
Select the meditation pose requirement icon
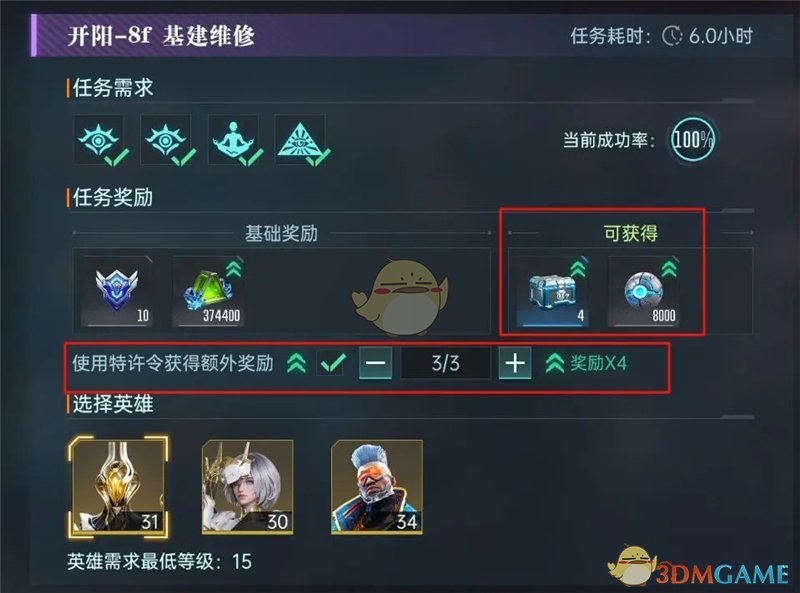tap(233, 139)
